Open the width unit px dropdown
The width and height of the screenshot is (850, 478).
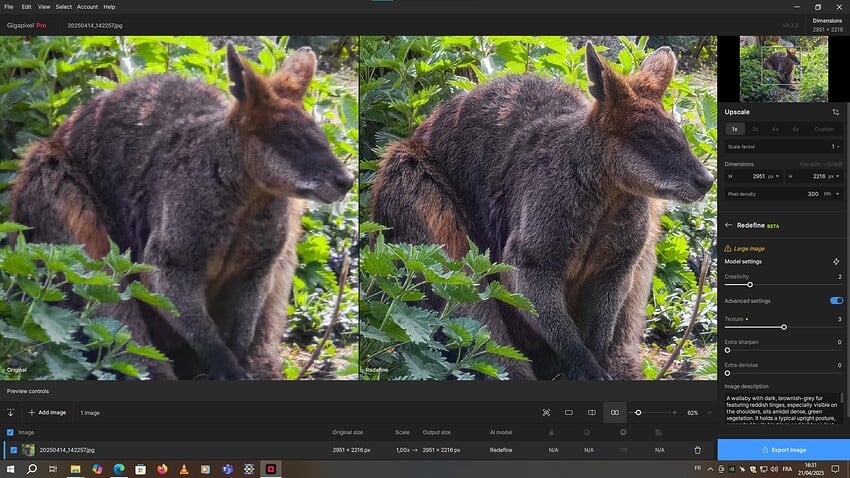(776, 176)
